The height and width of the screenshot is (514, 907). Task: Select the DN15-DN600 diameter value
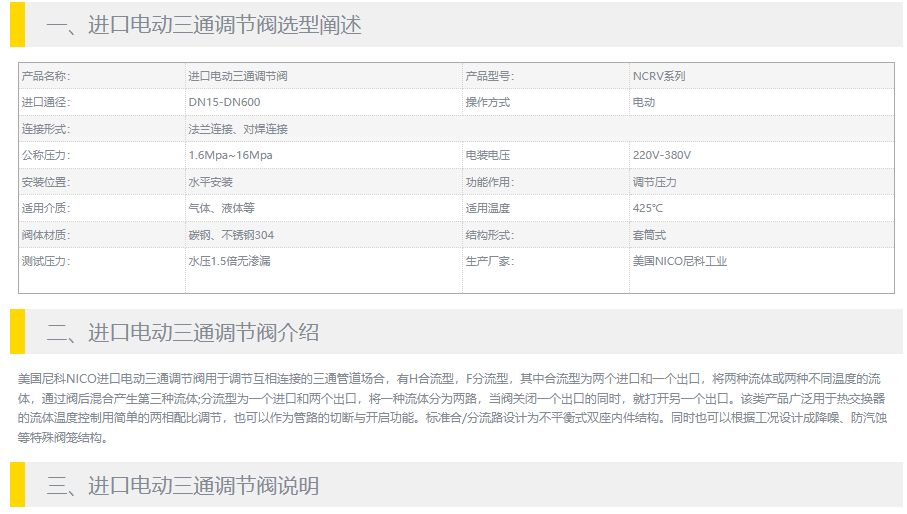coord(224,102)
